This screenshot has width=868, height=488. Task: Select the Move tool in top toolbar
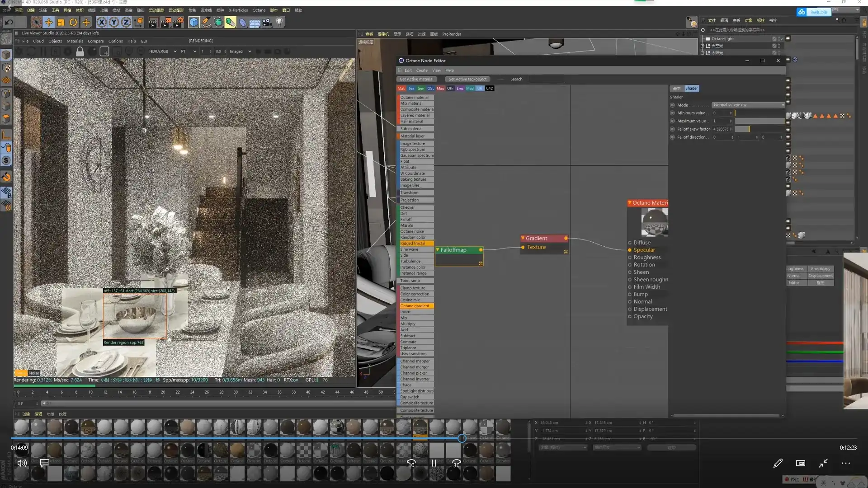point(48,22)
